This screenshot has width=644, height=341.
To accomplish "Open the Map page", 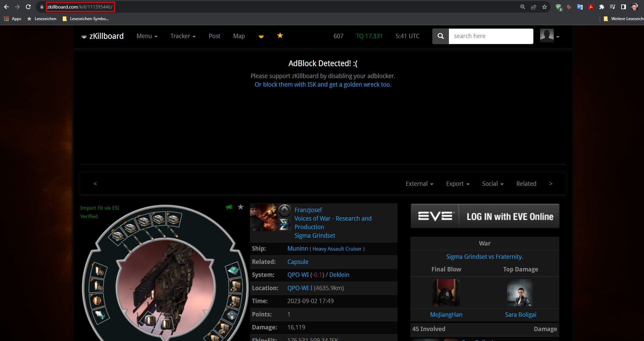I will 239,36.
